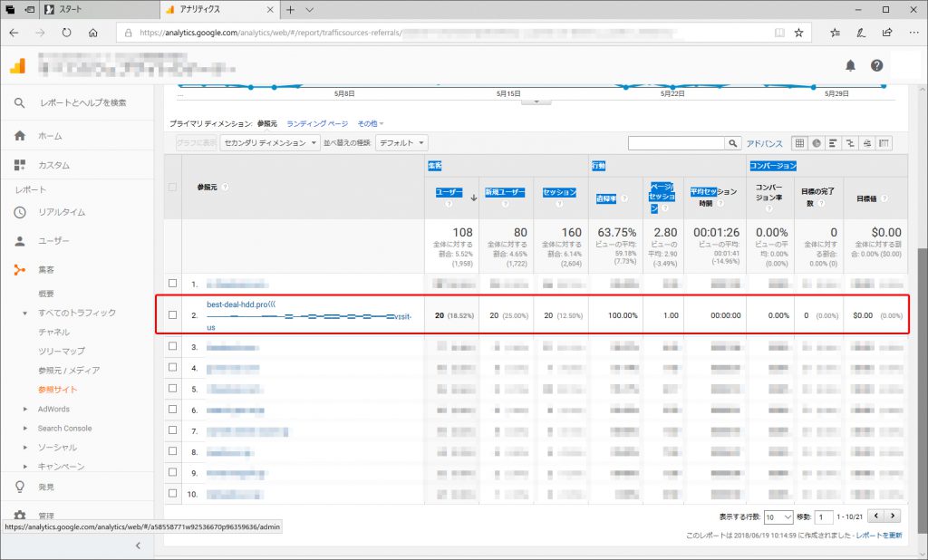
Task: Click the Google Analytics logo
Action: [x=18, y=65]
